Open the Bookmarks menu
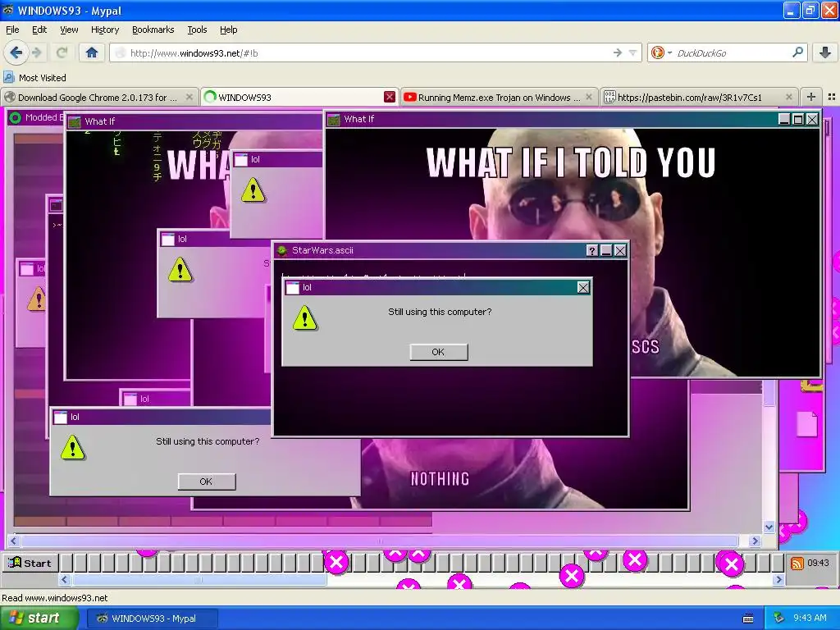This screenshot has height=630, width=840. [153, 30]
